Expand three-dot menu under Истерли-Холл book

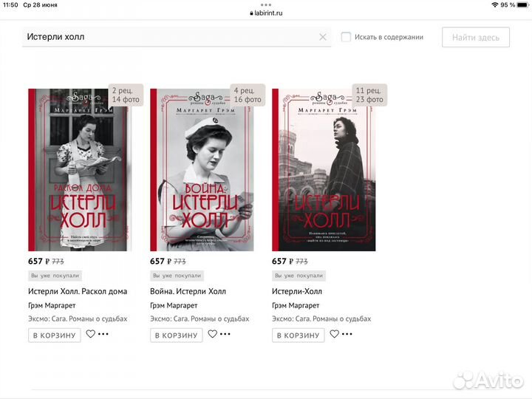coord(347,335)
